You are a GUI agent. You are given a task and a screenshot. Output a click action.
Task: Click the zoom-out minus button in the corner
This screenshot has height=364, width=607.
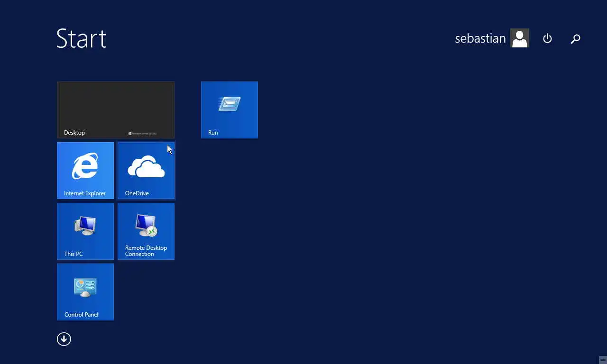[602, 359]
